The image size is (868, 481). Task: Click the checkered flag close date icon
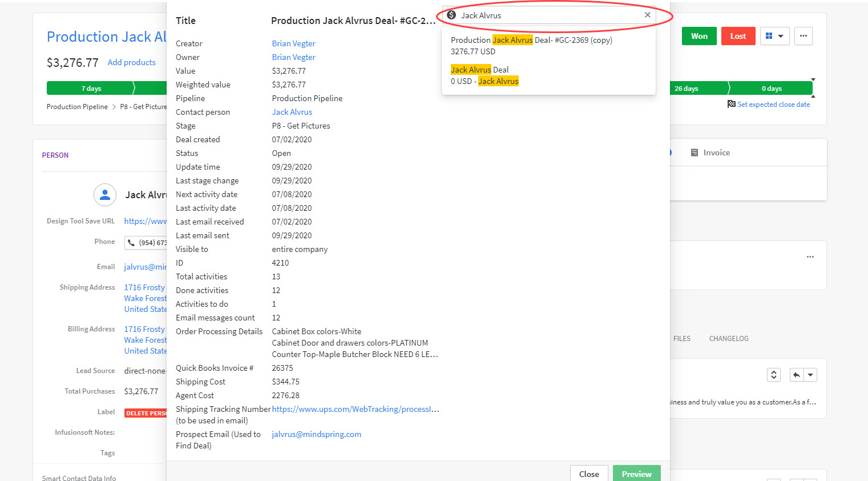pos(731,105)
